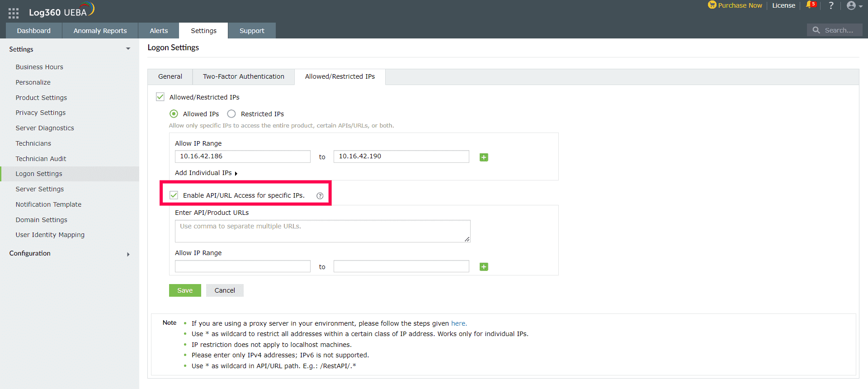Select the Settings tab
Screen dimensions: 868x389
203,31
